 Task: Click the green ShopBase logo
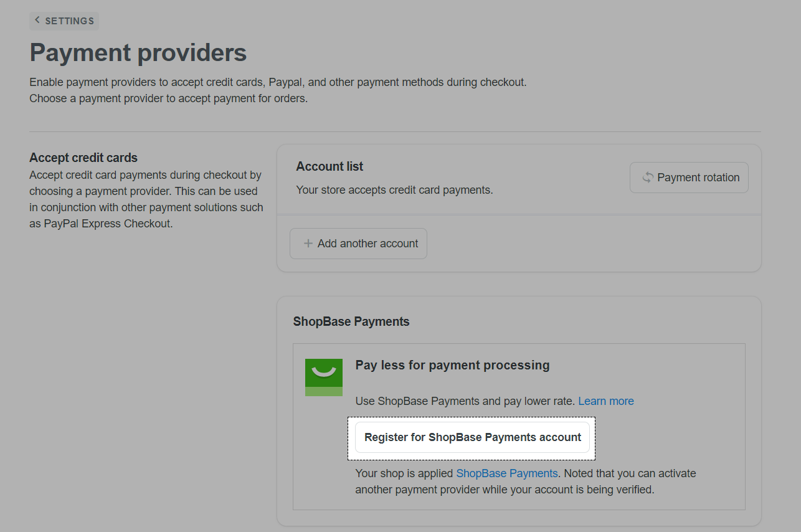[324, 377]
